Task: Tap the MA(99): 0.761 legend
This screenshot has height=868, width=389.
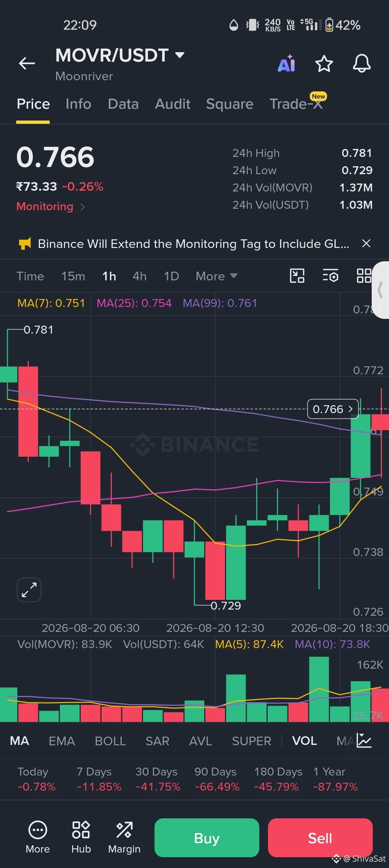Action: pos(220,303)
